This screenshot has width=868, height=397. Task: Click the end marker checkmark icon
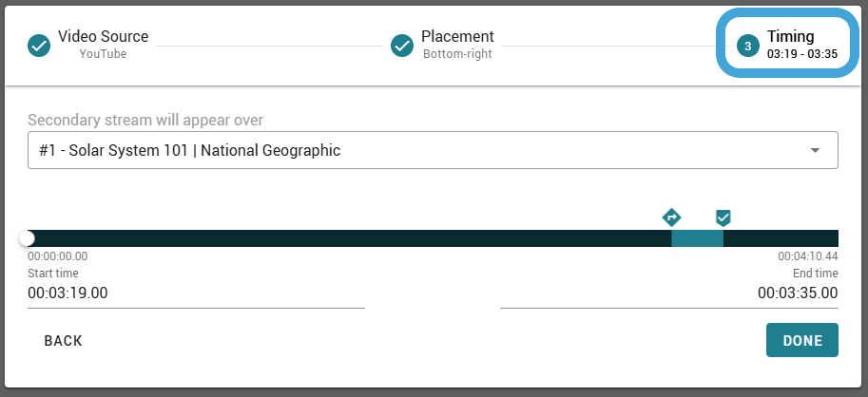[723, 217]
